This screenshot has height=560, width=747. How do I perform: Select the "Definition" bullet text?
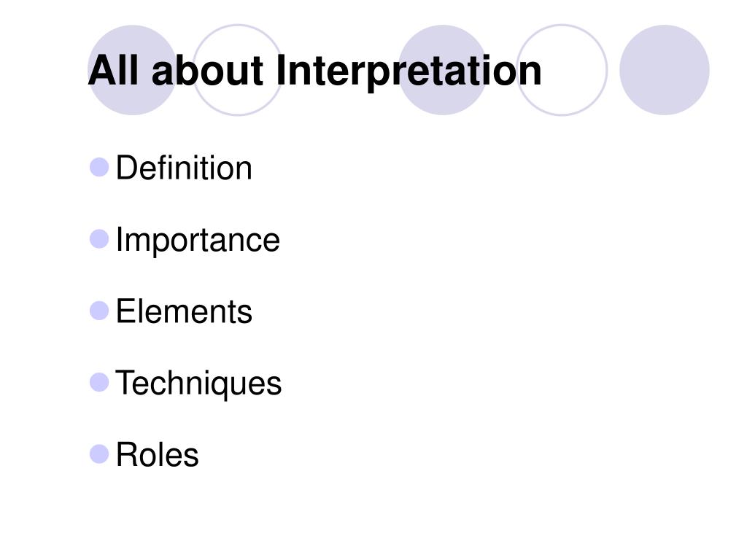[184, 168]
